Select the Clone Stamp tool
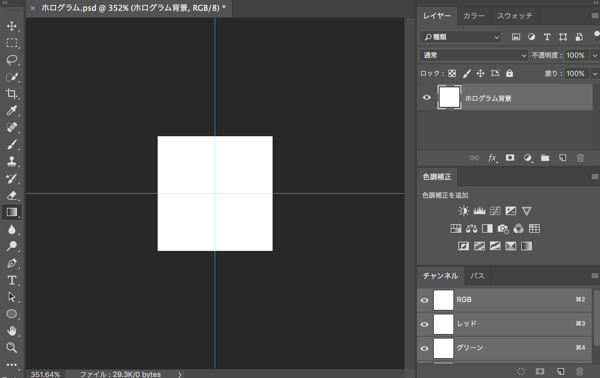 11,161
